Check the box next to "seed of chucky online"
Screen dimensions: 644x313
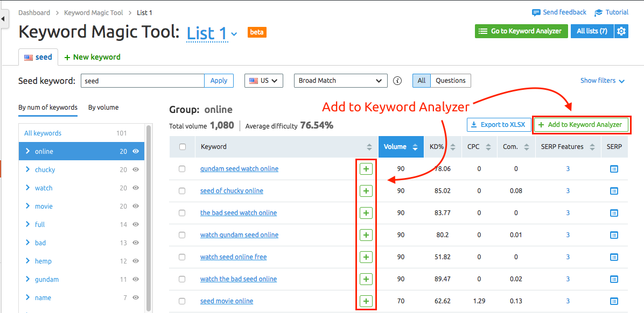(182, 190)
